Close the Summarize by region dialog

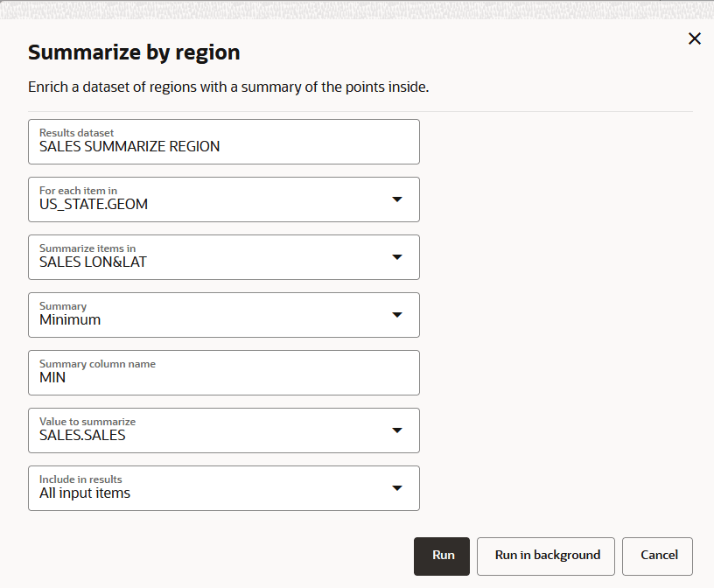click(695, 38)
